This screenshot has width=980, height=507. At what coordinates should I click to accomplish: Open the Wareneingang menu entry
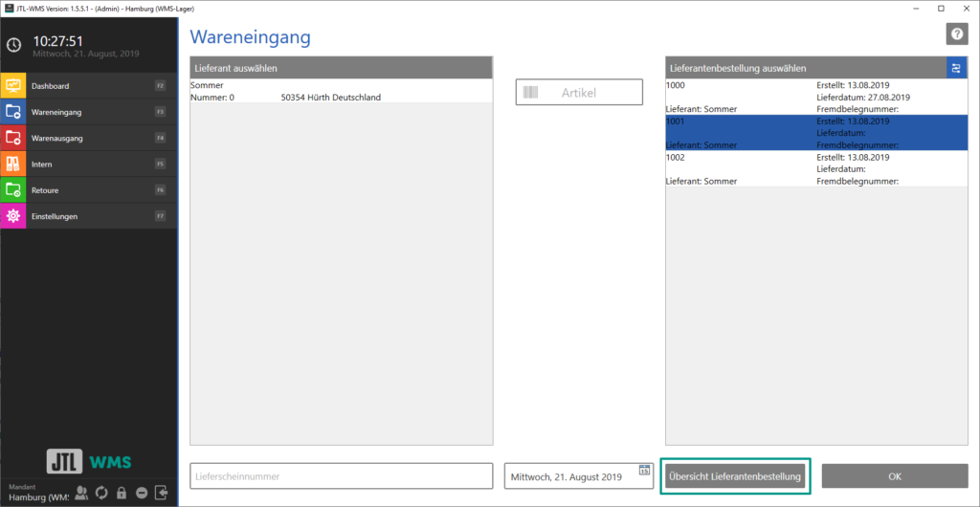[x=56, y=113]
